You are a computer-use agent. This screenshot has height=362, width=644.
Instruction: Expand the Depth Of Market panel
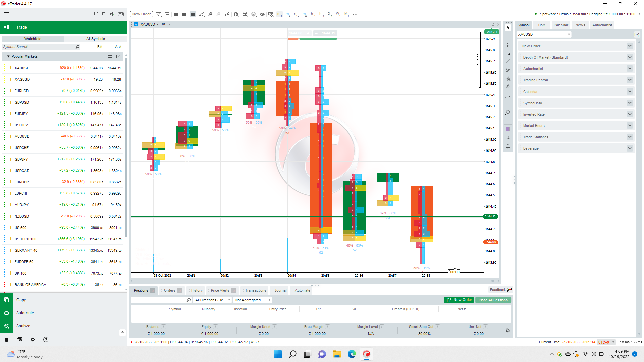coord(630,57)
